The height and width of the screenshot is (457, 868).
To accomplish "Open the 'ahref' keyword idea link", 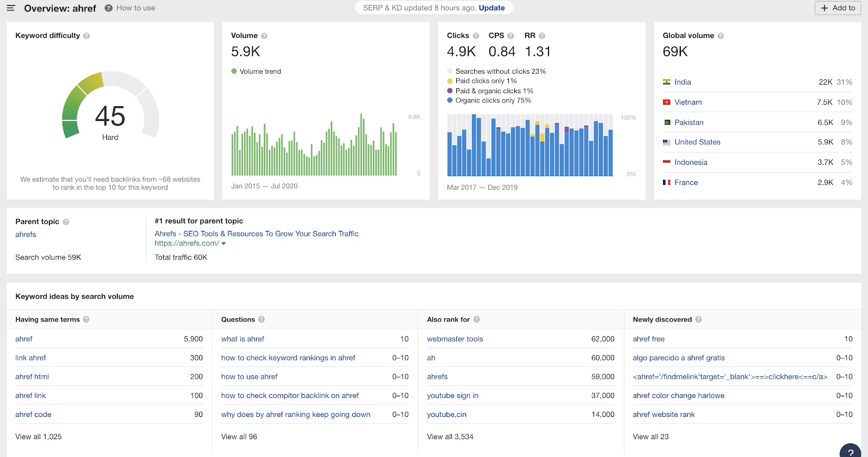I will pyautogui.click(x=24, y=339).
